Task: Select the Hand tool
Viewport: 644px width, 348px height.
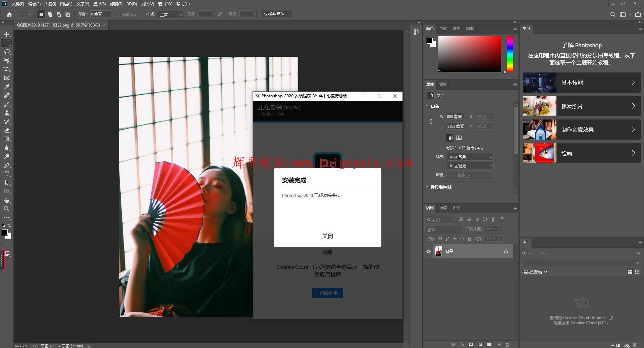Action: pyautogui.click(x=7, y=200)
